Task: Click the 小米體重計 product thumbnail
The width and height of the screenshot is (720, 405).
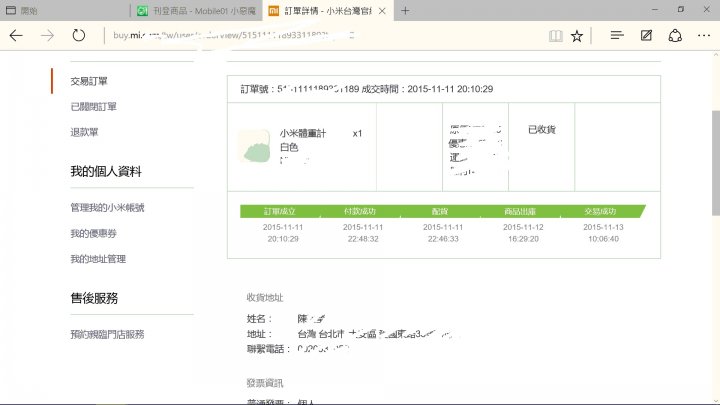Action: tap(255, 146)
